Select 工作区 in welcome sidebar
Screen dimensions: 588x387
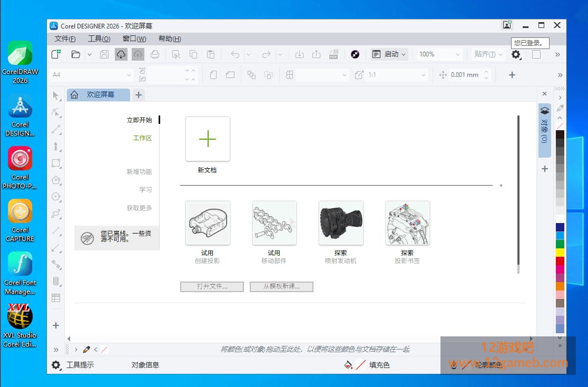pos(142,138)
